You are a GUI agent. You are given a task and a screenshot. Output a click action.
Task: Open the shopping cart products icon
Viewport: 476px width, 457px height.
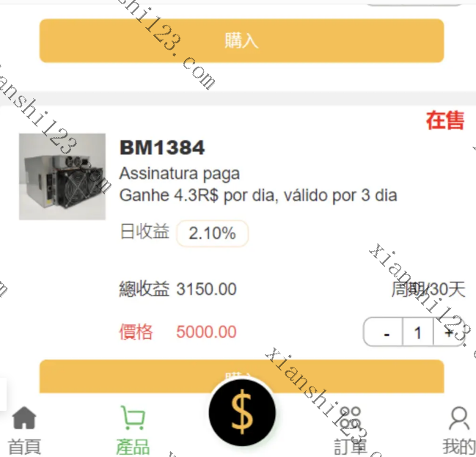coord(133,417)
